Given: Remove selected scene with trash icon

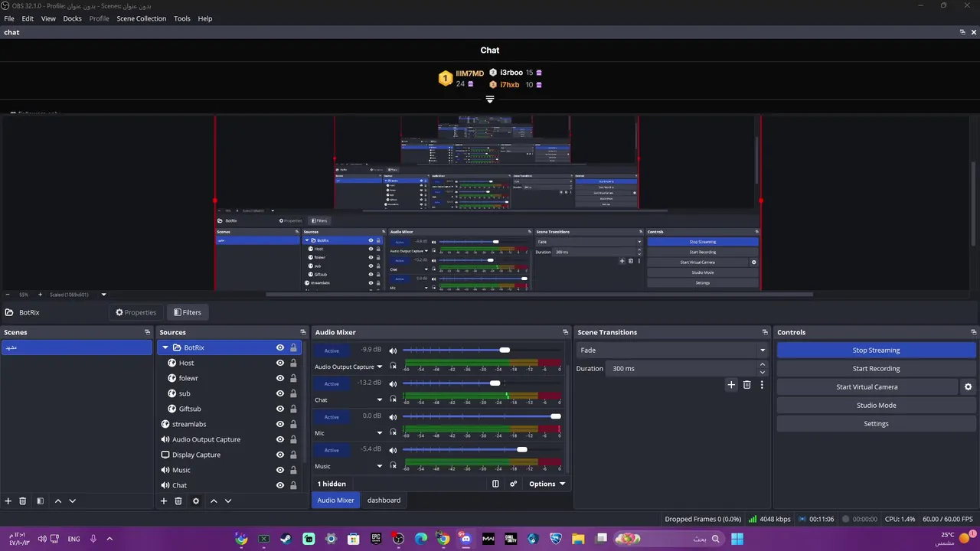Looking at the screenshot, I should click(23, 500).
